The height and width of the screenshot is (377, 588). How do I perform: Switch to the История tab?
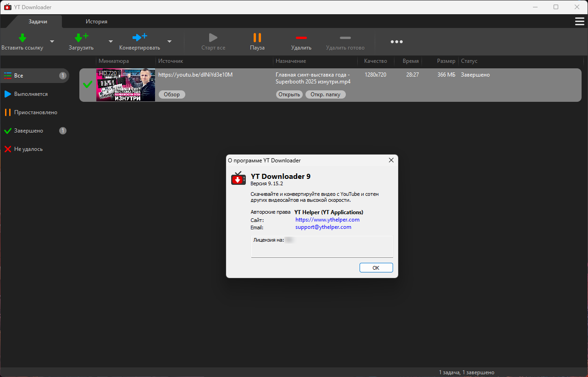(x=96, y=22)
